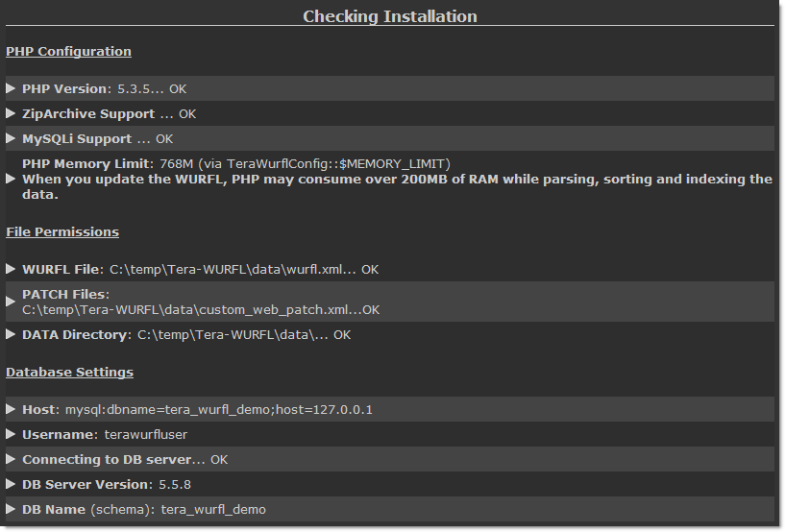This screenshot has height=532, width=785.
Task: Expand the WURFL File row triangle
Action: click(11, 269)
